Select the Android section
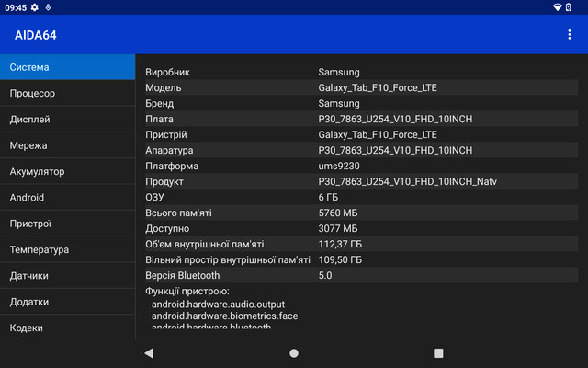Screen dimensions: 588x368 pyautogui.click(x=67, y=198)
